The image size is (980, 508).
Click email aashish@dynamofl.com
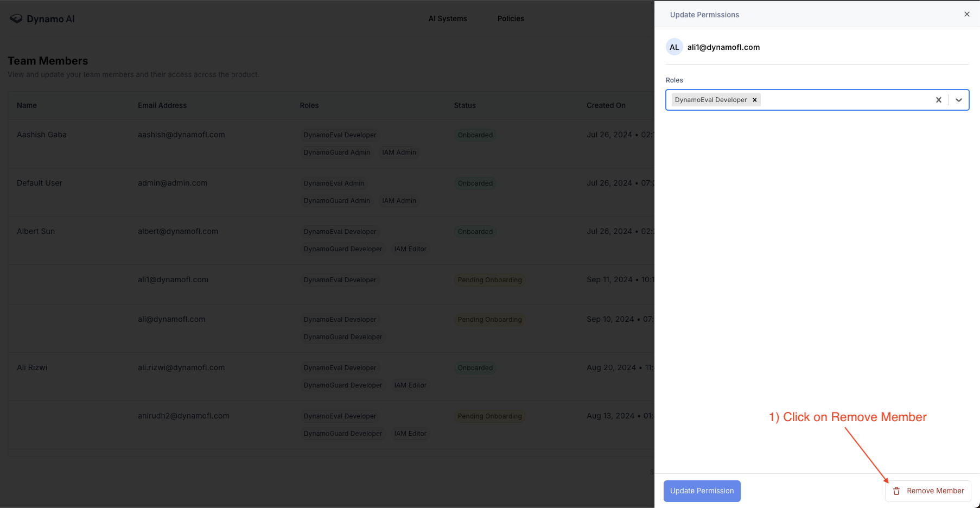(x=181, y=135)
